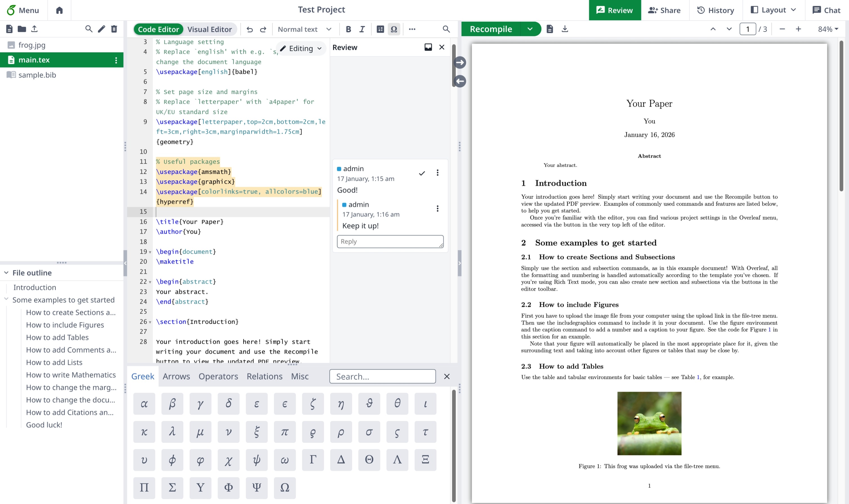Click the Insert symbol omega icon
The height and width of the screenshot is (504, 849).
point(394,29)
